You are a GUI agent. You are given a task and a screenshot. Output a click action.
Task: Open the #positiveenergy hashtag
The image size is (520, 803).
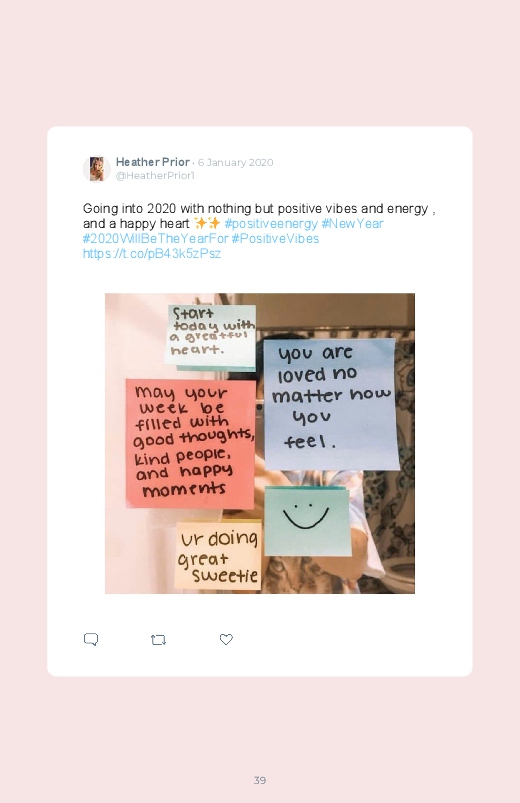[x=271, y=224]
